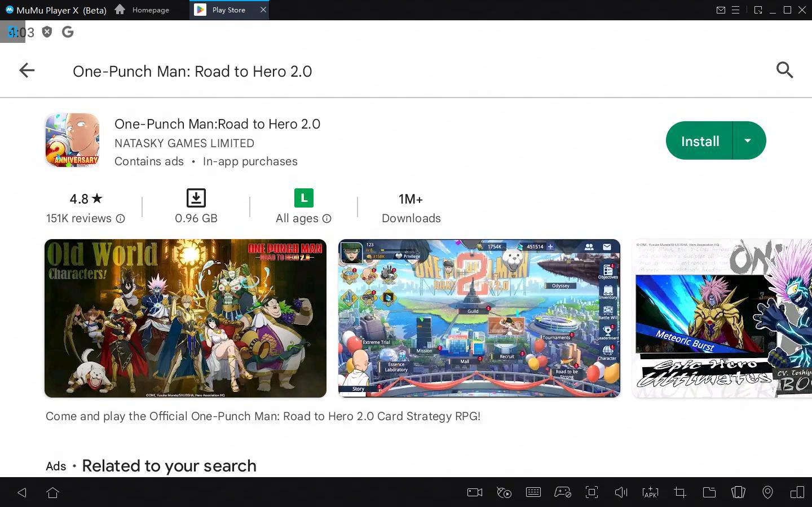Click the APK install icon
The width and height of the screenshot is (812, 507).
[650, 492]
